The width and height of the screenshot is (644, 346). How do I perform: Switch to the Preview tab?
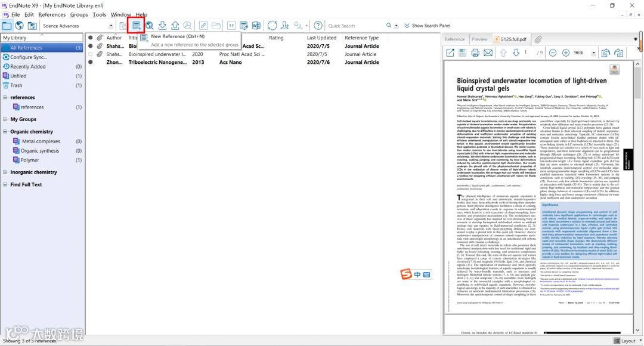point(479,39)
